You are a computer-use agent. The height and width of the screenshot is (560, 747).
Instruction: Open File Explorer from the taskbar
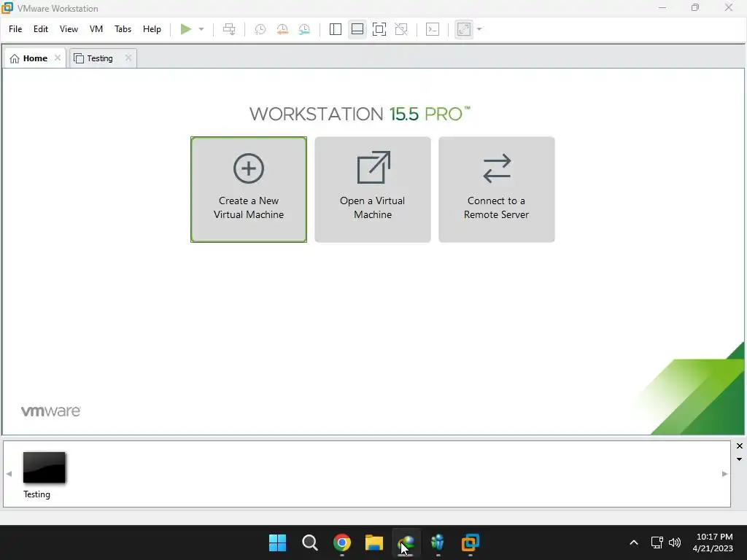[374, 542]
